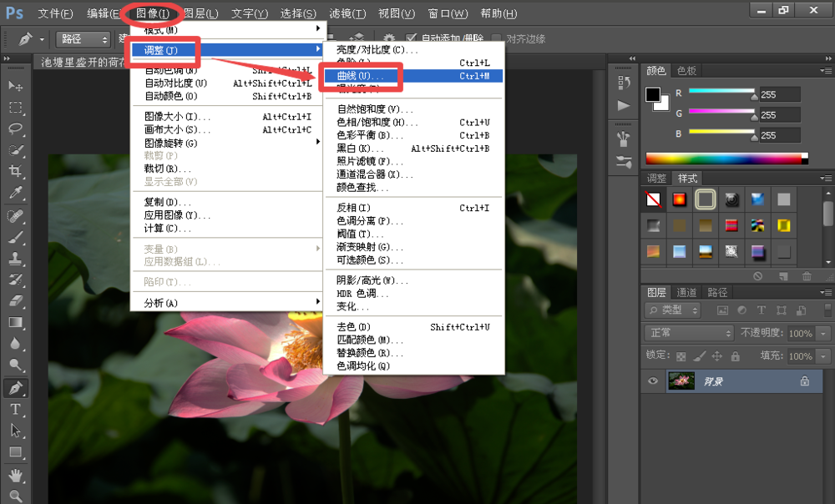The image size is (835, 504).
Task: Click the Clone Stamp tool
Action: [15, 258]
